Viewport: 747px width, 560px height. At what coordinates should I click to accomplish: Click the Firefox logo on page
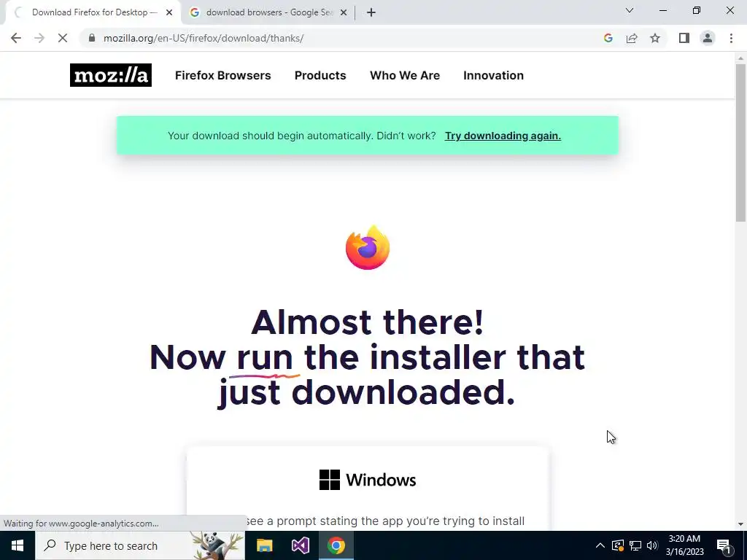pyautogui.click(x=368, y=248)
